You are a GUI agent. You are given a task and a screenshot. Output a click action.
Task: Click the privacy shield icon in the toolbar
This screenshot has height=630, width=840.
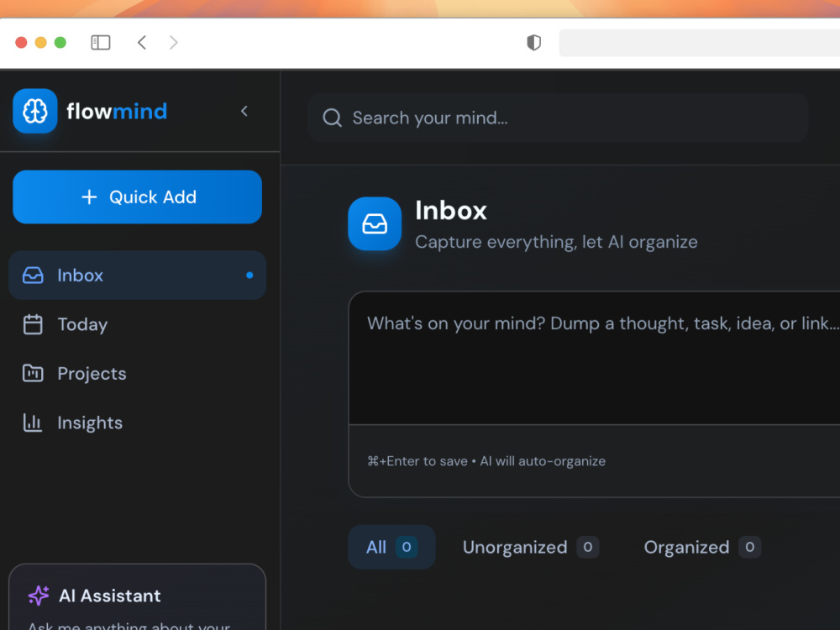(x=533, y=42)
